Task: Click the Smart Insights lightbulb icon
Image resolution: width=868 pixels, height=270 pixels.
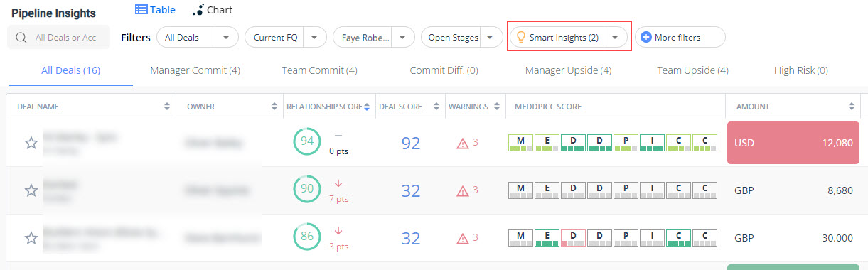Action: pos(520,38)
